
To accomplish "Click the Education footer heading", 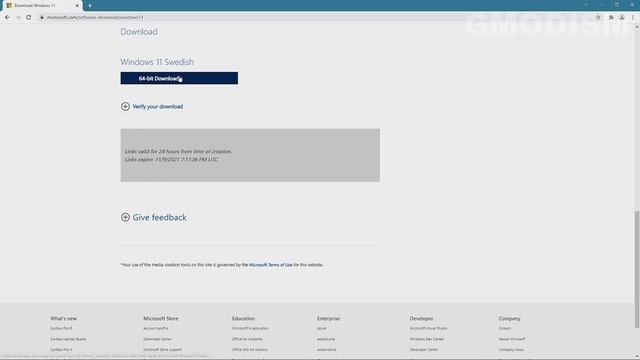I will click(x=244, y=318).
